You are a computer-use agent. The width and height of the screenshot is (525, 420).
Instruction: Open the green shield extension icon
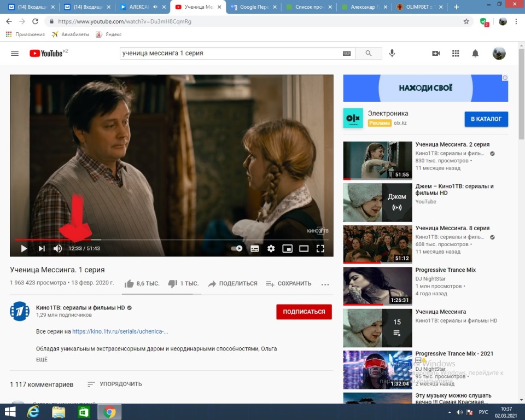click(484, 22)
